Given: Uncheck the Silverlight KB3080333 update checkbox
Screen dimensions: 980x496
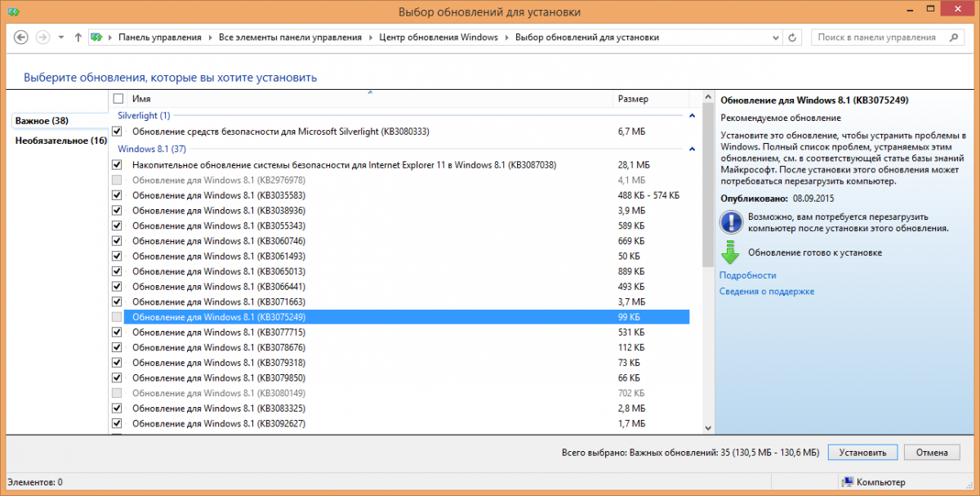Looking at the screenshot, I should coord(117,132).
